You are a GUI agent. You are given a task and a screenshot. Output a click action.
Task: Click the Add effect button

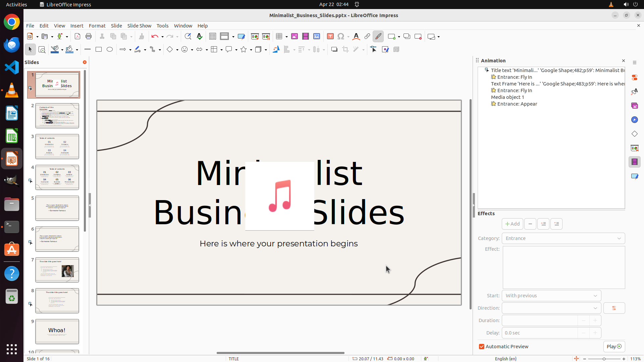[512, 224]
